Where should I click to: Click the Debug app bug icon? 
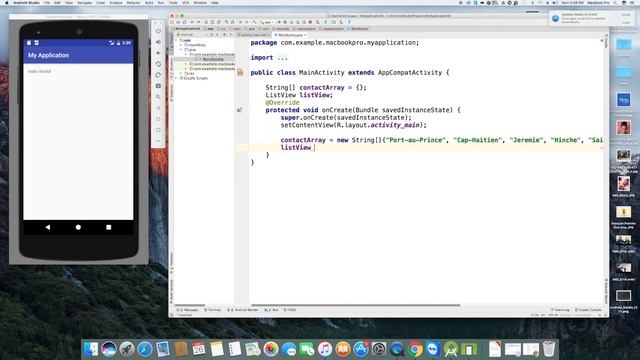[x=285, y=22]
